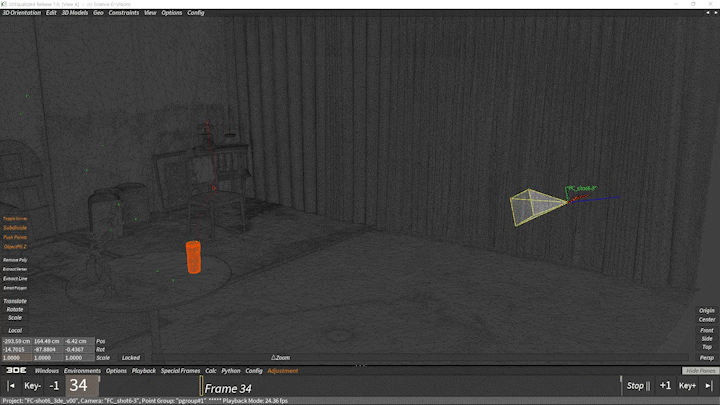The height and width of the screenshot is (405, 720).
Task: Click the Extract Line button
Action: [x=15, y=279]
